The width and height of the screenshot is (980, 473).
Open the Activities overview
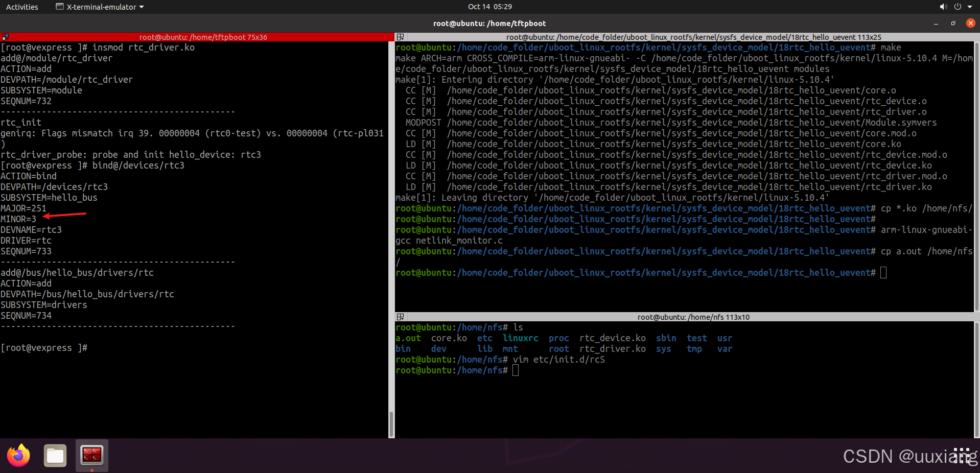(x=22, y=7)
